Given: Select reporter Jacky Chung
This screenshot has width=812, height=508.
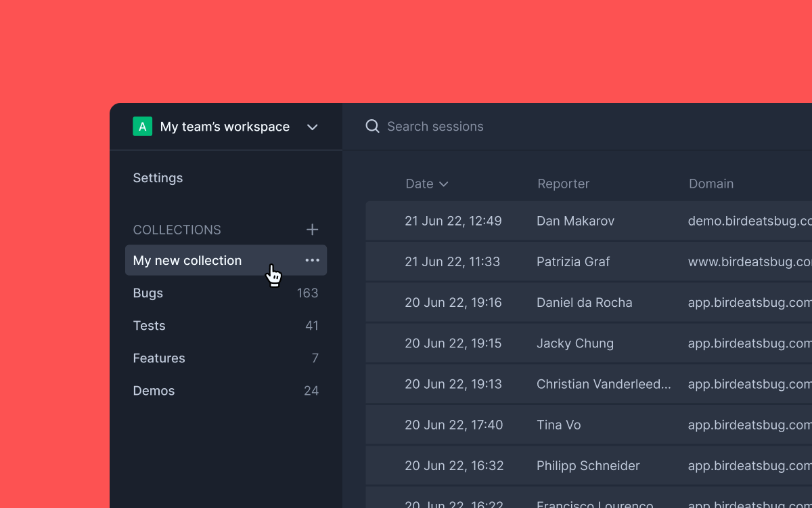Looking at the screenshot, I should coord(575,343).
